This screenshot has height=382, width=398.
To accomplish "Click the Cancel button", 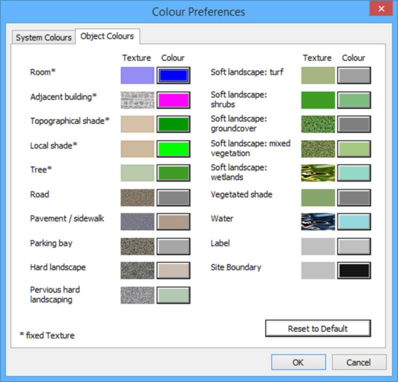I will coord(359,362).
